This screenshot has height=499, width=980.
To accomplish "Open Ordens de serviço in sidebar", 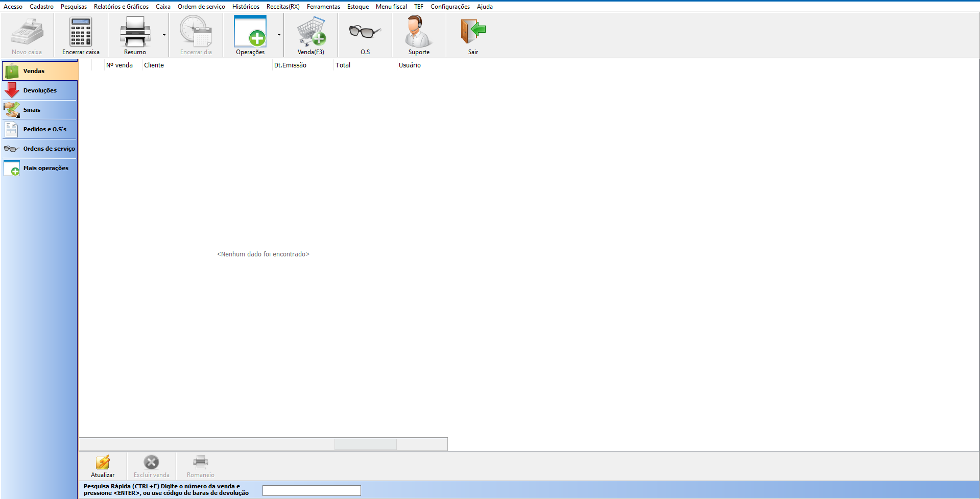I will coord(40,149).
